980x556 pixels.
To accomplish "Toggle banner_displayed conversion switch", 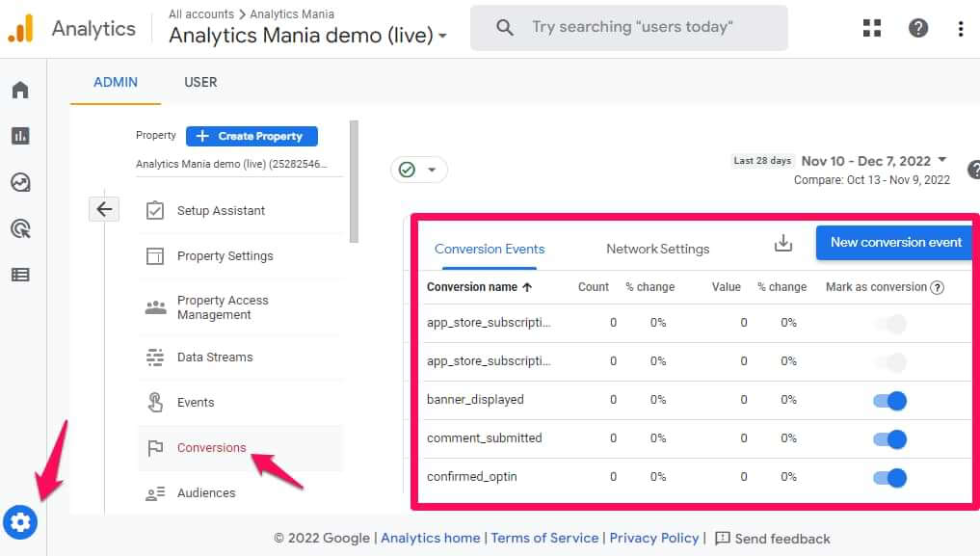I will pyautogui.click(x=890, y=400).
